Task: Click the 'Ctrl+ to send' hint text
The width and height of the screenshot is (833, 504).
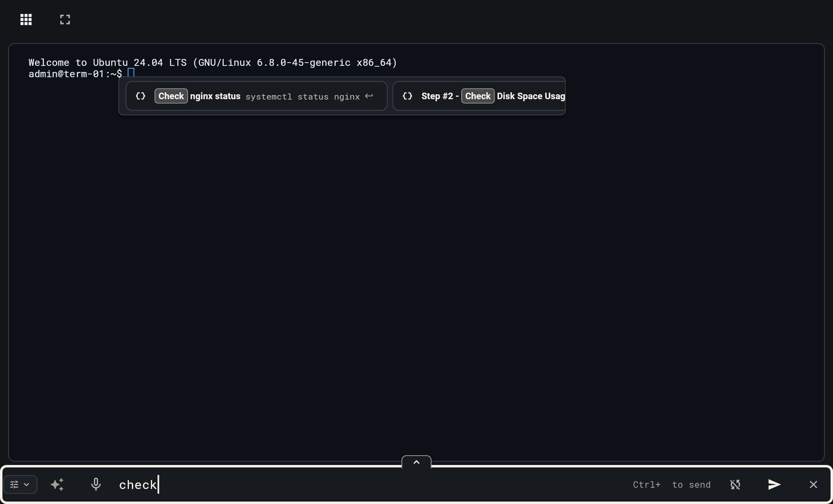Action: pyautogui.click(x=672, y=484)
